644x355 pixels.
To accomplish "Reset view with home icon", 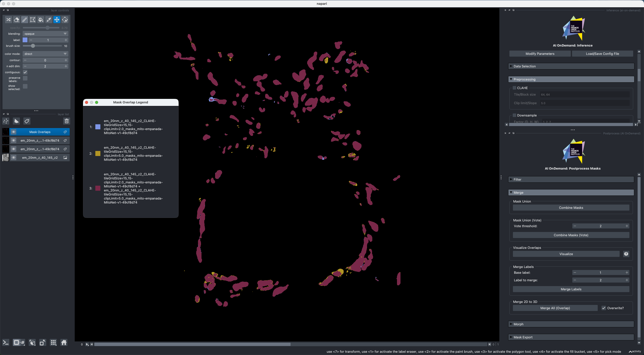I will tap(64, 342).
